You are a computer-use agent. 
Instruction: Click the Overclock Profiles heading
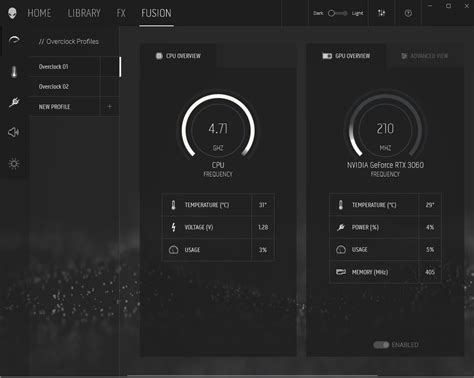coord(69,42)
